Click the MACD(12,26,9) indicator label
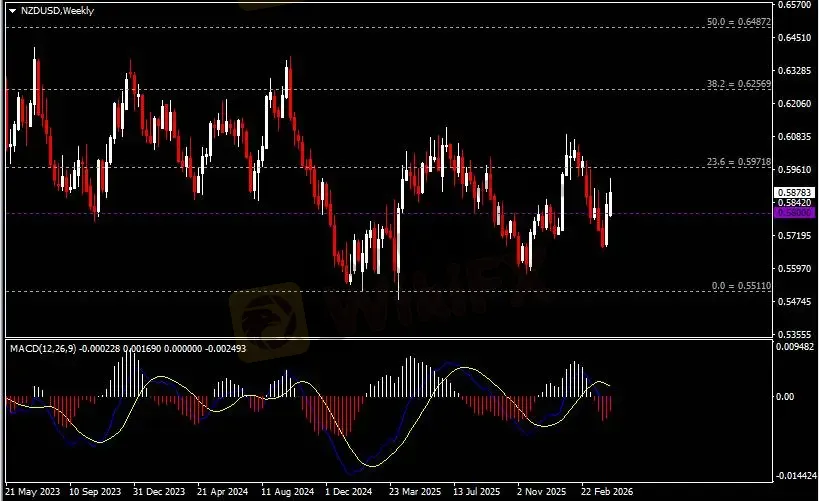Screen dimensions: 819x501 [43, 348]
